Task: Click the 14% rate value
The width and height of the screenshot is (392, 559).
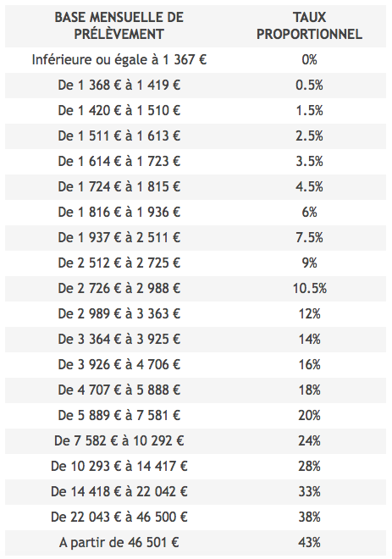Action: (x=309, y=339)
